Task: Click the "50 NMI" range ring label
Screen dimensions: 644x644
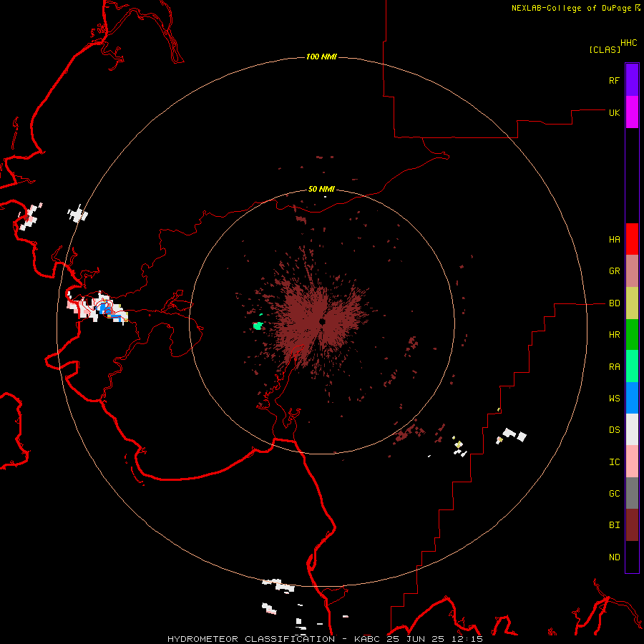Action: [x=321, y=189]
